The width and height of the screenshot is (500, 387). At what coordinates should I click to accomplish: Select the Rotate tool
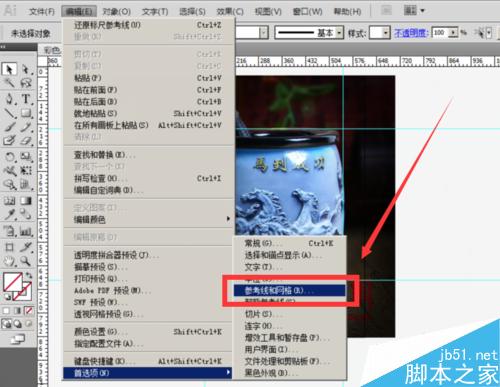click(9, 156)
